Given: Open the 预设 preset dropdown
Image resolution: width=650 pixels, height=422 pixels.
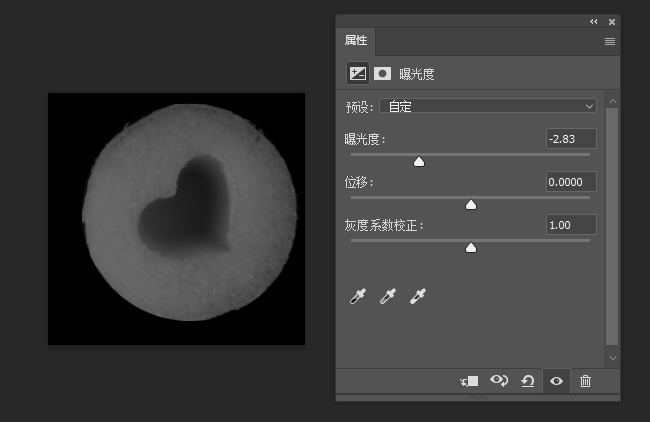Looking at the screenshot, I should click(488, 107).
